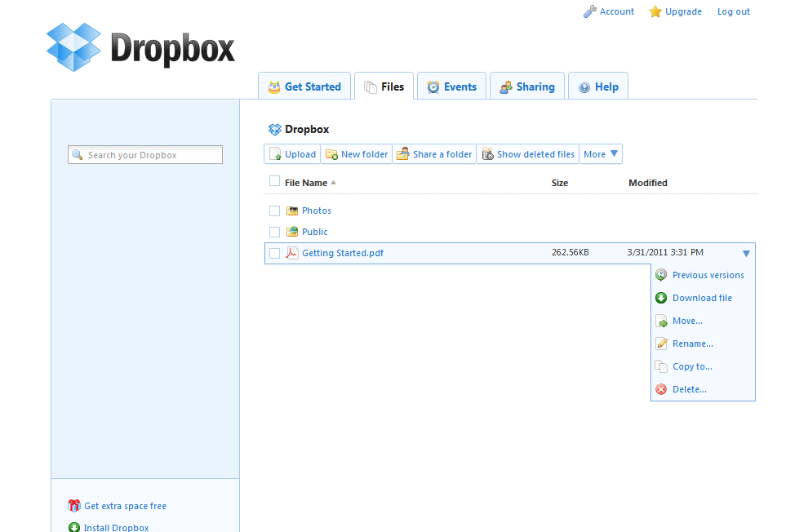808x532 pixels.
Task: Click the Upload page icon
Action: [x=275, y=154]
